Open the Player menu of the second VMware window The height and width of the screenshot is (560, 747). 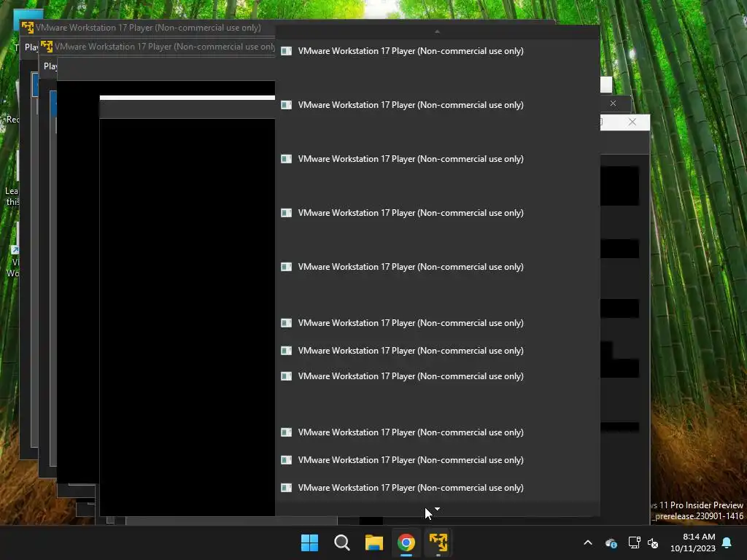coord(50,66)
